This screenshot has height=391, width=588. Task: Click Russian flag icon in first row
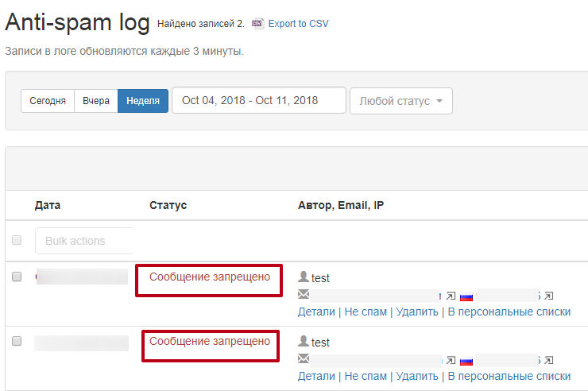tap(466, 295)
